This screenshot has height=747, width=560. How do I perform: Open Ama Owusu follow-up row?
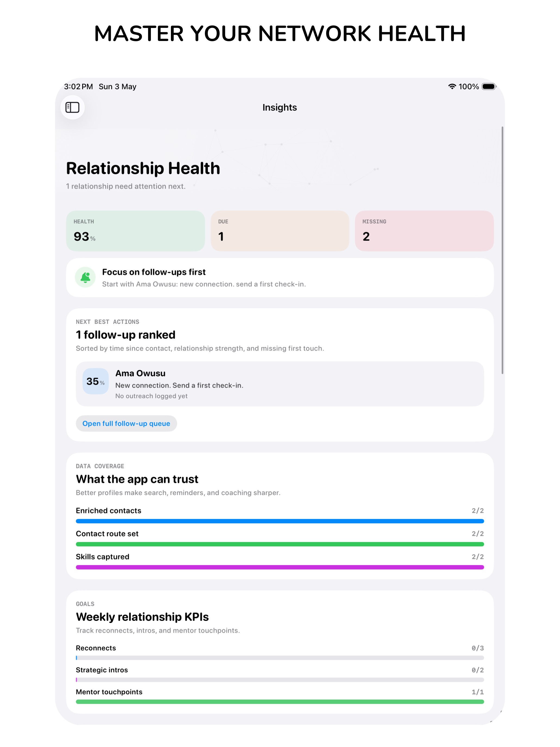280,384
